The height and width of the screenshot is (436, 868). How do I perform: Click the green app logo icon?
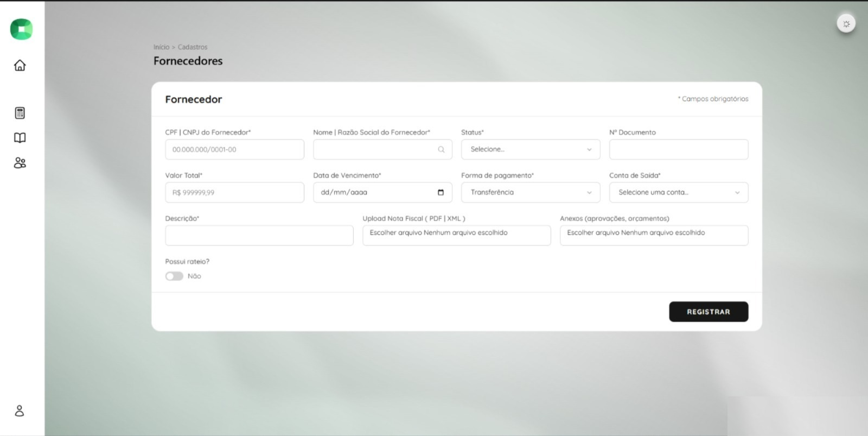[x=21, y=29]
